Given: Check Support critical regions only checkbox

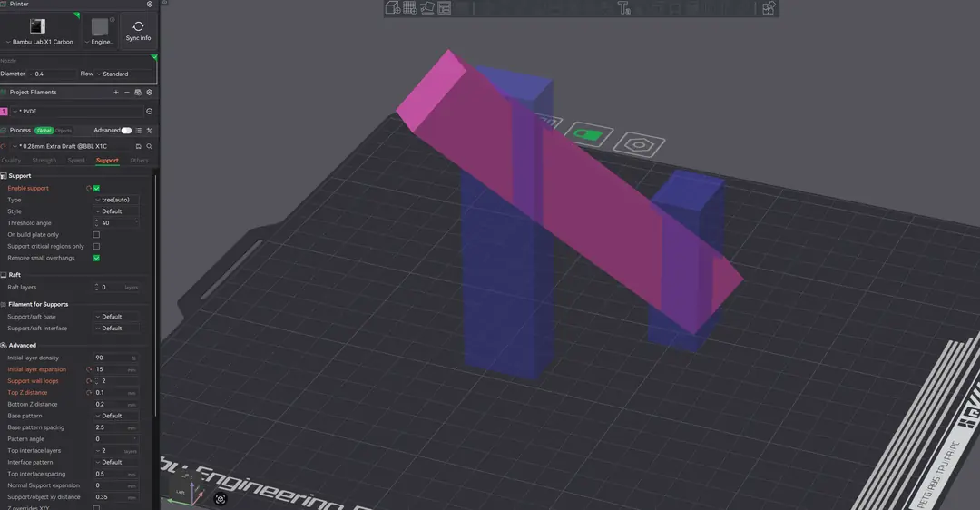Looking at the screenshot, I should coord(96,246).
